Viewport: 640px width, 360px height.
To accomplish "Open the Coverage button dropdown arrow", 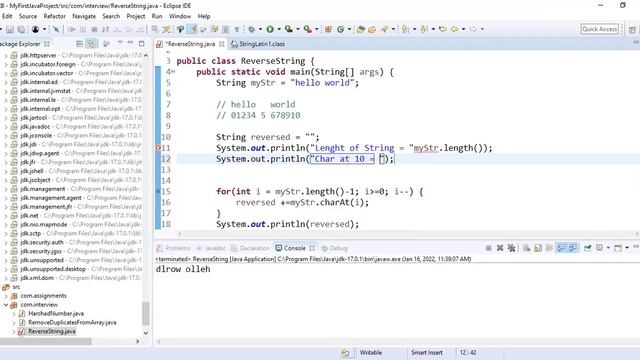I will (298, 29).
